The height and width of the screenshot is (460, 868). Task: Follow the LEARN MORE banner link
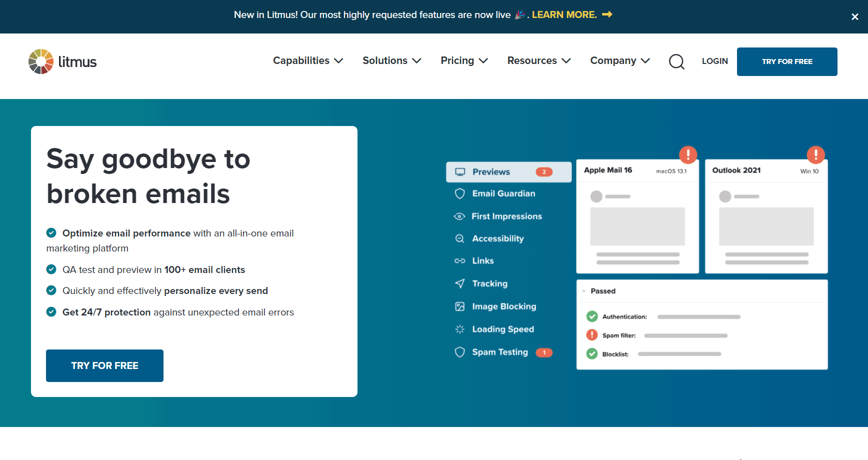pos(564,14)
